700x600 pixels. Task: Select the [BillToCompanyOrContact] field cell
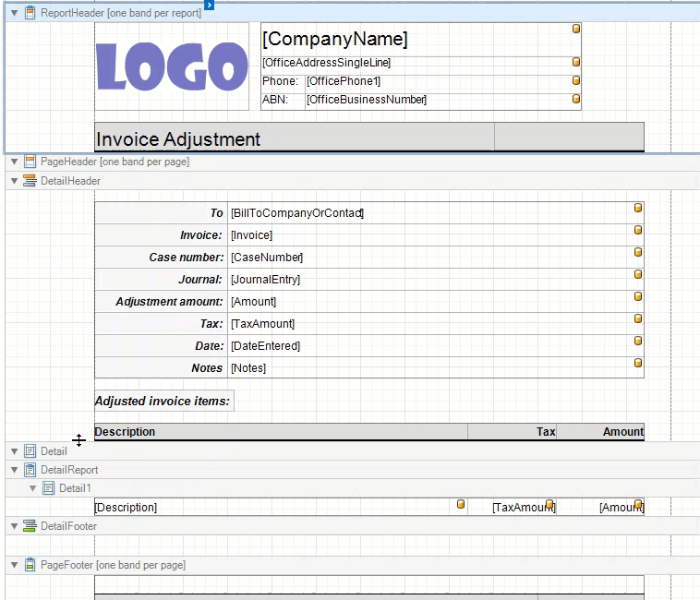tap(436, 213)
